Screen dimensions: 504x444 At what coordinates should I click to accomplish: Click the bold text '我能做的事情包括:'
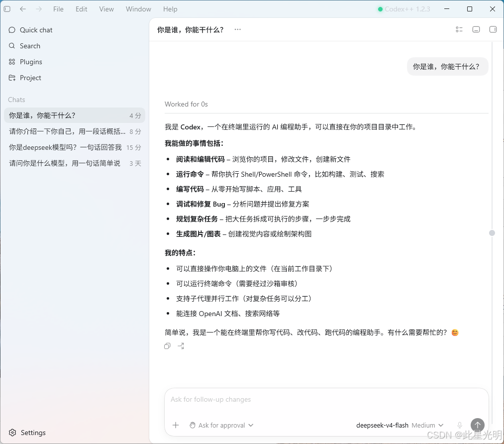tap(194, 143)
